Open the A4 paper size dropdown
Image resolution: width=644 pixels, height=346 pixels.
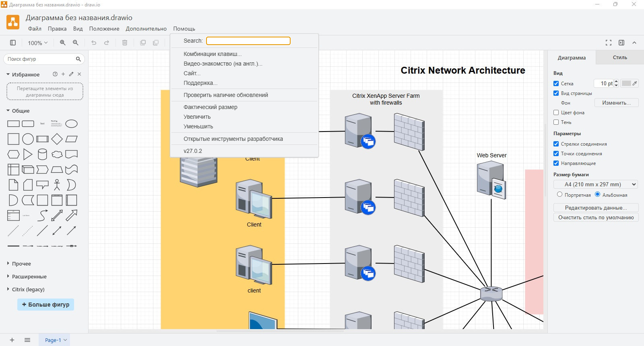(596, 184)
